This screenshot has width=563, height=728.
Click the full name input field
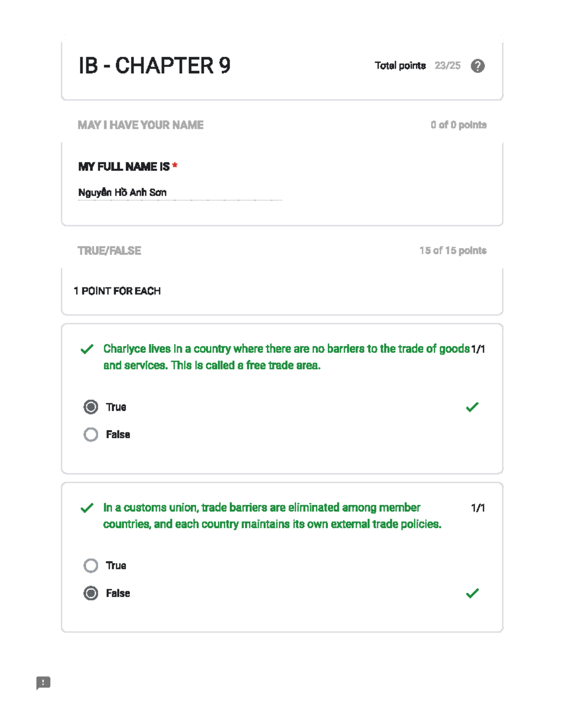(180, 193)
